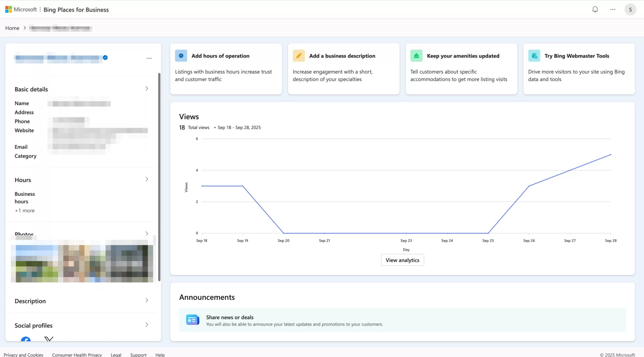Image resolution: width=644 pixels, height=357 pixels.
Task: Open the notifications bell icon
Action: [595, 9]
